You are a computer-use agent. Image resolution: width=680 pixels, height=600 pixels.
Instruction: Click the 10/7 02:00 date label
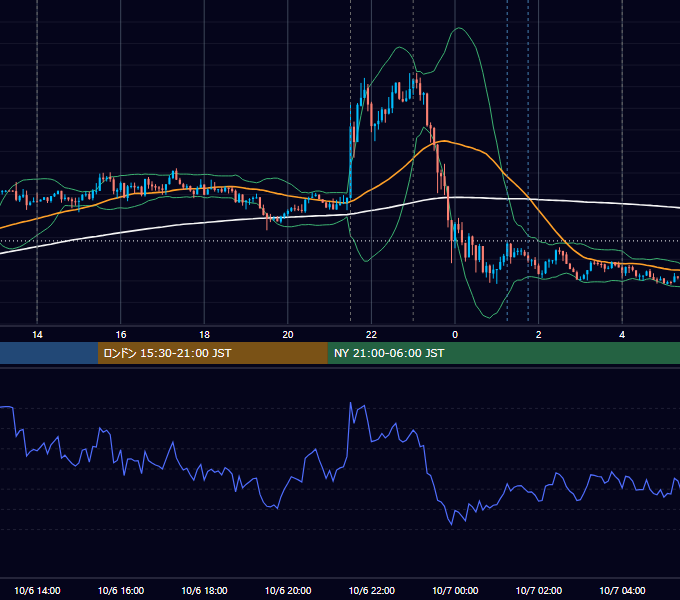pos(539,590)
